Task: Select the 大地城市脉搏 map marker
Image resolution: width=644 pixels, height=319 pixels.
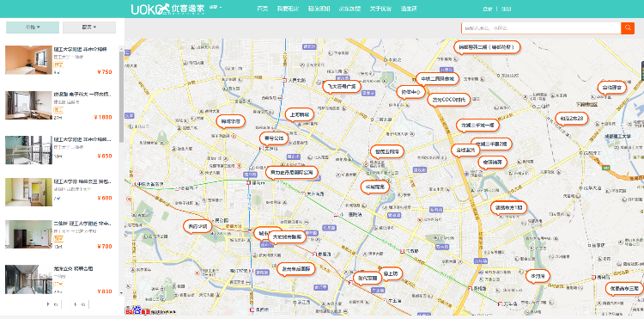Action: [287, 236]
